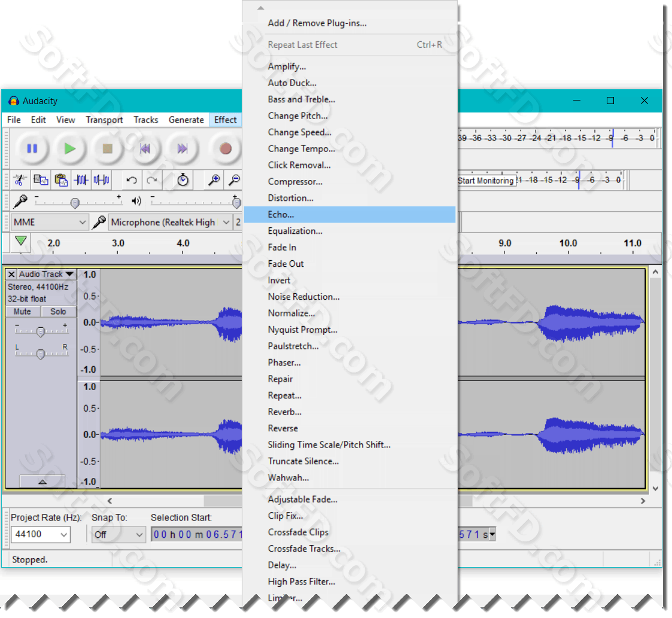Click the track pan L-R slider
Screen dimensions: 672x618
(41, 352)
